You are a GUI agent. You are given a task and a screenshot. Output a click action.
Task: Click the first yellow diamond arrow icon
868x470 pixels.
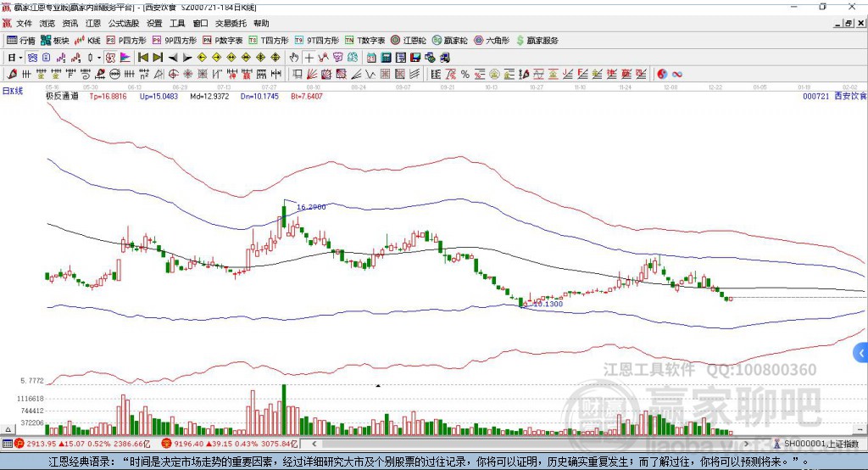(x=202, y=58)
